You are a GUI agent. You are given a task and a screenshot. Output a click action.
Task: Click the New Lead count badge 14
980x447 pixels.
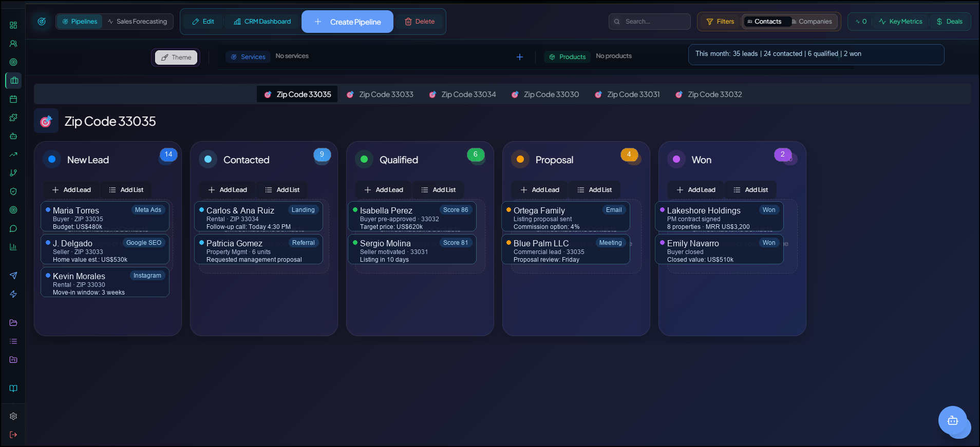[168, 154]
